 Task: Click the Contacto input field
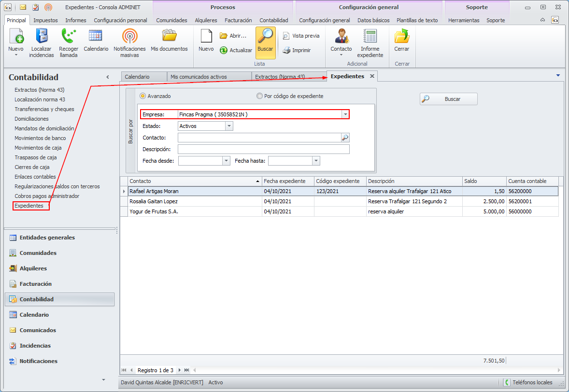[x=259, y=138]
